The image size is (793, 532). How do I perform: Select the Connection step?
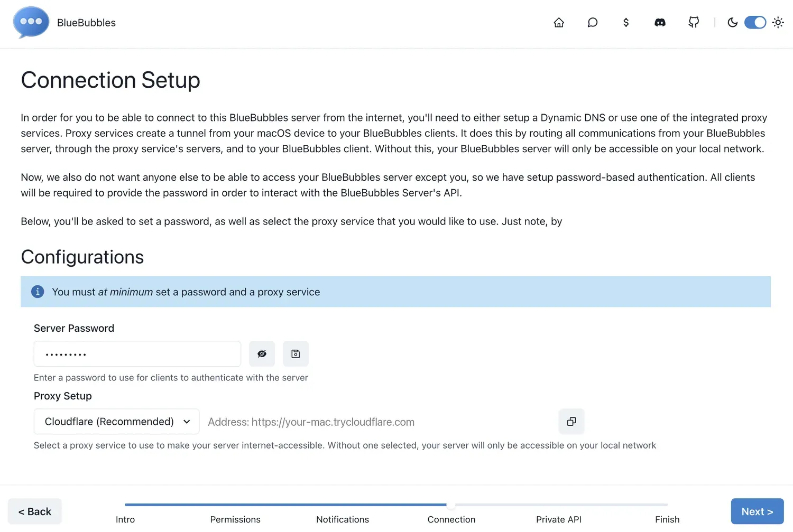click(451, 519)
